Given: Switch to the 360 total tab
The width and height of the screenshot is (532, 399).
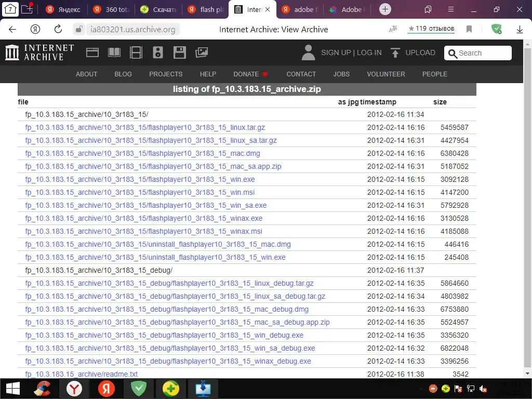Looking at the screenshot, I should pos(111,9).
